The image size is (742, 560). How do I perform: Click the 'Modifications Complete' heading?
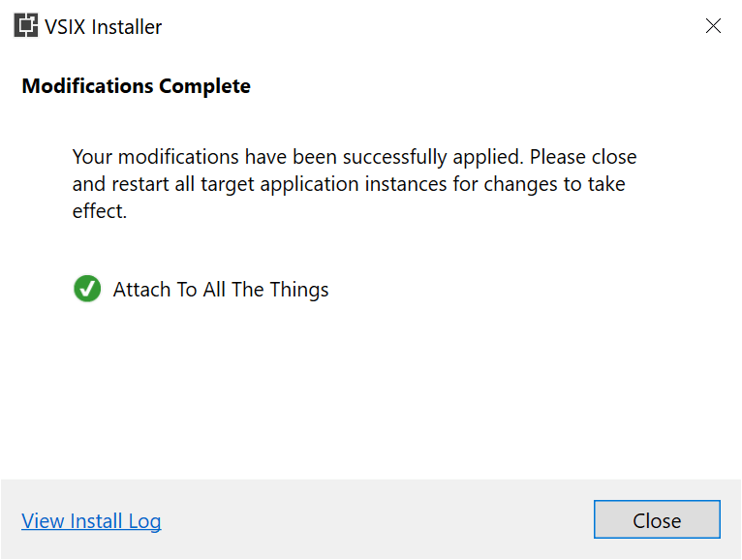point(137,86)
